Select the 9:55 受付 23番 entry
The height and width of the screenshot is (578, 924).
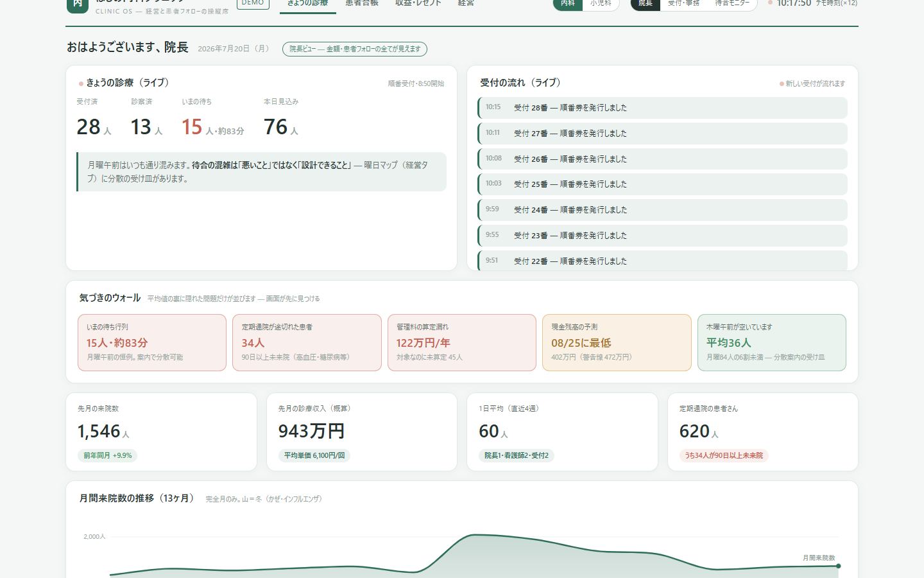(x=662, y=236)
